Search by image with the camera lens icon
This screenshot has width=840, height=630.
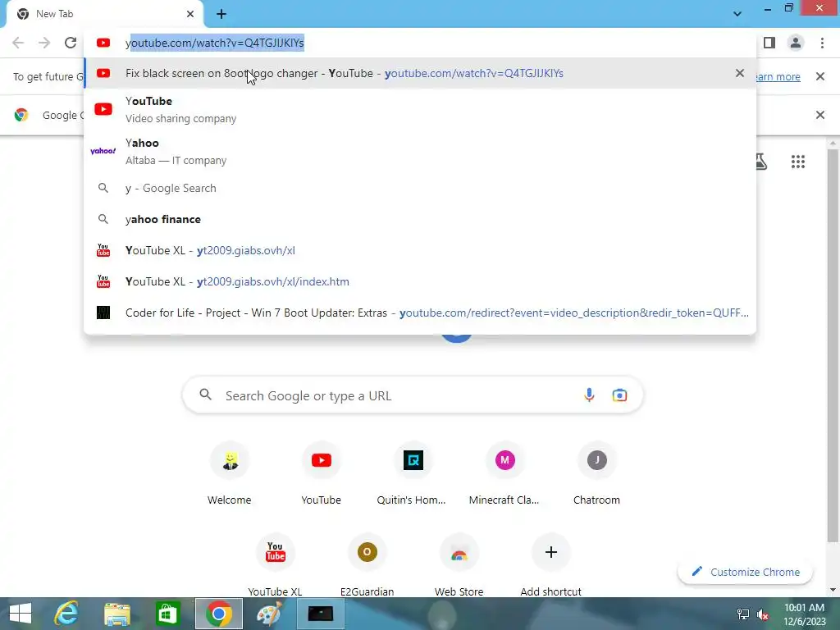619,395
